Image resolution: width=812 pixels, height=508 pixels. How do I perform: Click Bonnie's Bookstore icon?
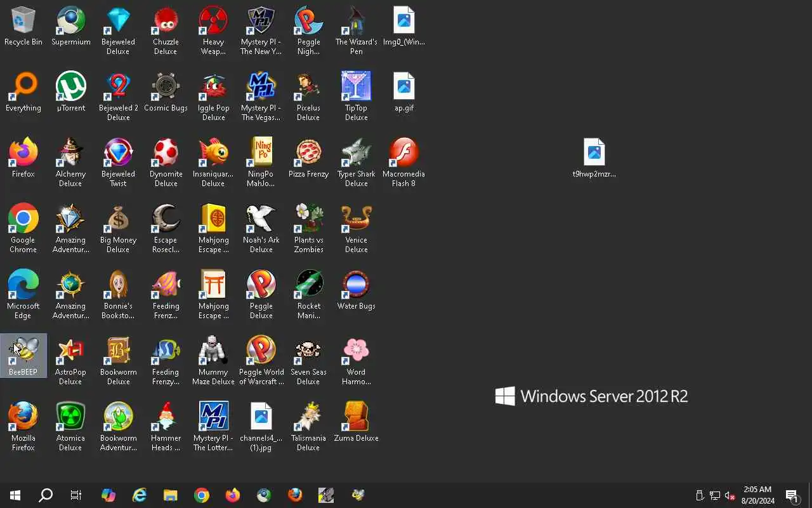coord(118,295)
